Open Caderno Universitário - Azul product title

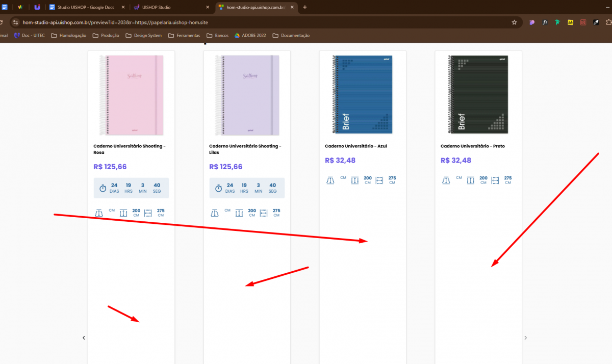[x=356, y=146]
